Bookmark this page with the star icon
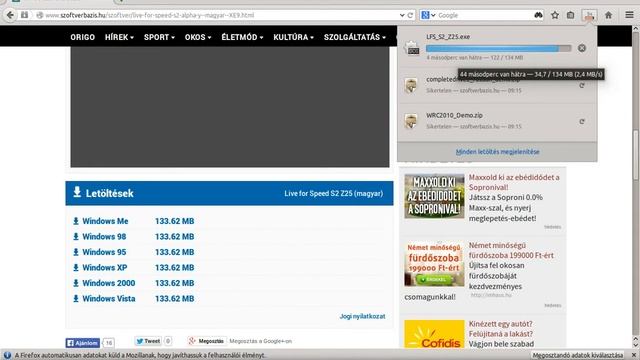 tap(555, 16)
